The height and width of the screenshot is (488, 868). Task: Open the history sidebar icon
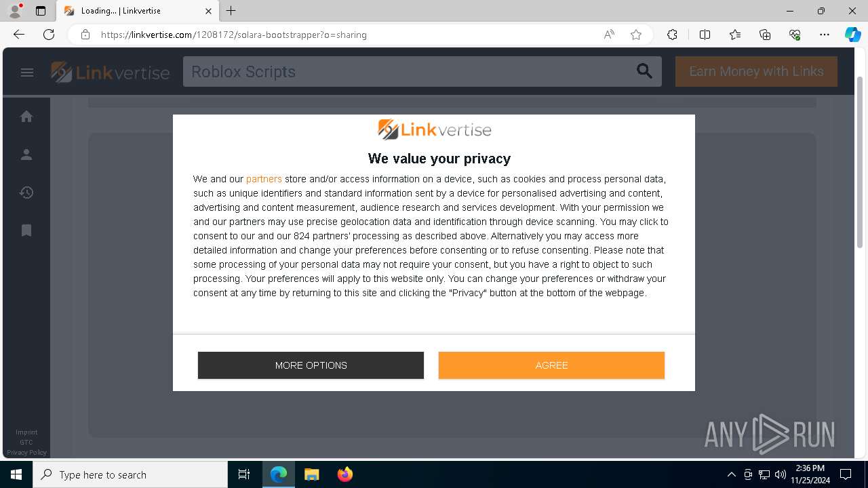[26, 192]
